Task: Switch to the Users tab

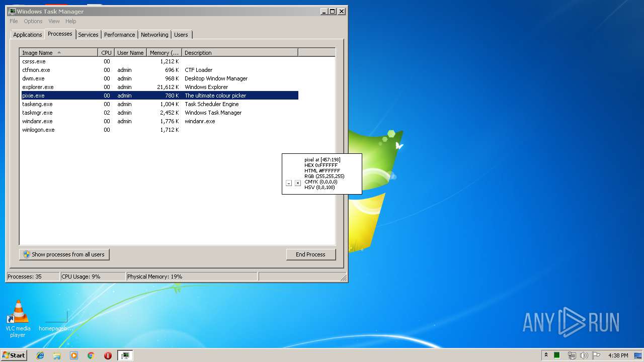Action: [x=181, y=35]
